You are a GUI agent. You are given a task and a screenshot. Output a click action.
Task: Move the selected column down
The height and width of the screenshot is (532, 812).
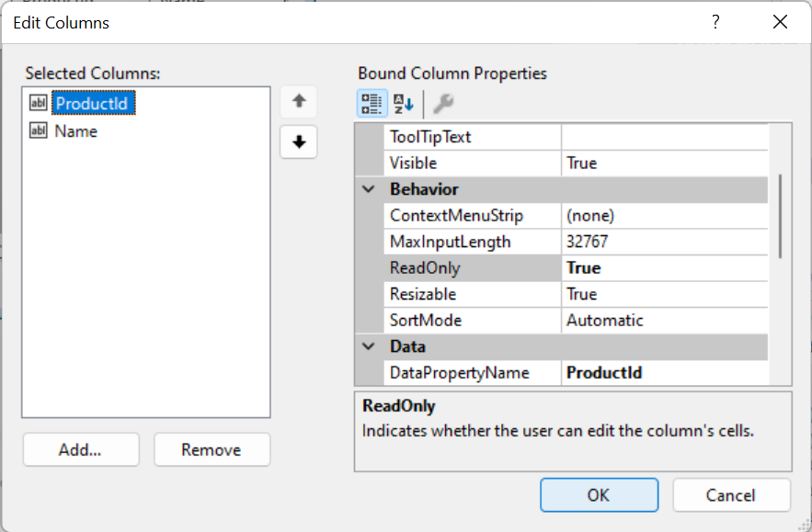298,141
